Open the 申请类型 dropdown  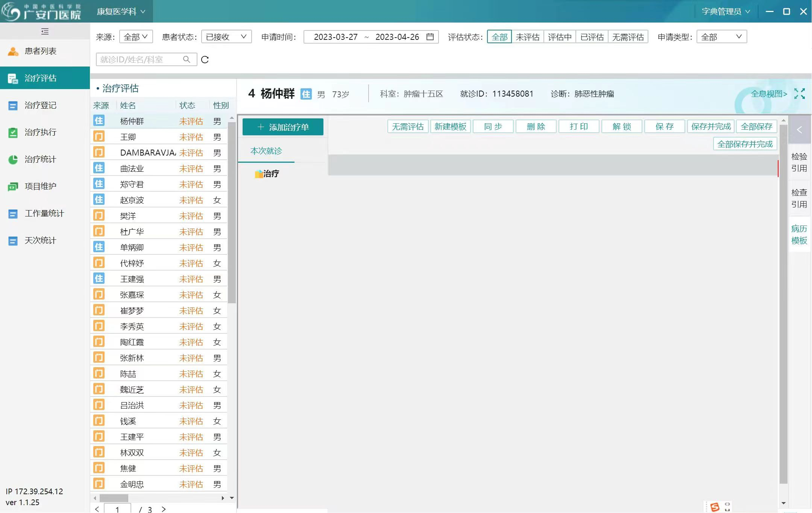(721, 37)
